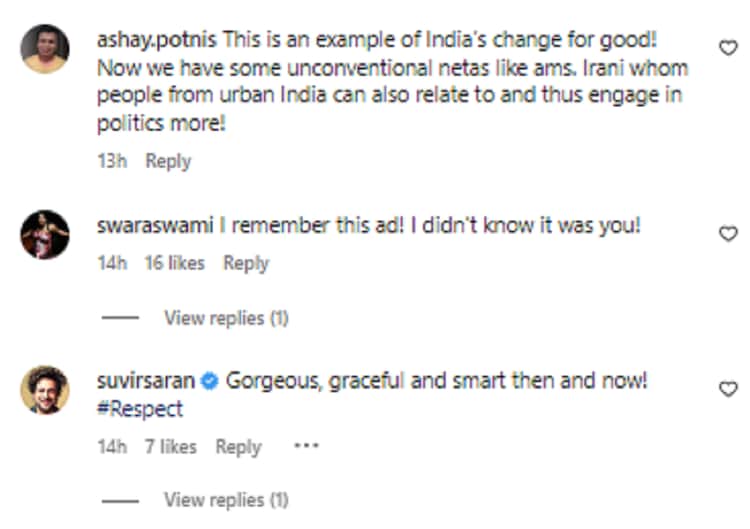Screen dimensions: 750x529
Task: Open the suvirsaran username link
Action: [146, 381]
